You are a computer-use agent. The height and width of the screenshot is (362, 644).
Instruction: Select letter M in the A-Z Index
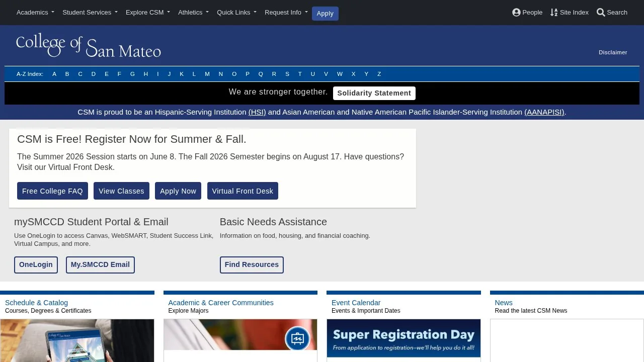207,74
